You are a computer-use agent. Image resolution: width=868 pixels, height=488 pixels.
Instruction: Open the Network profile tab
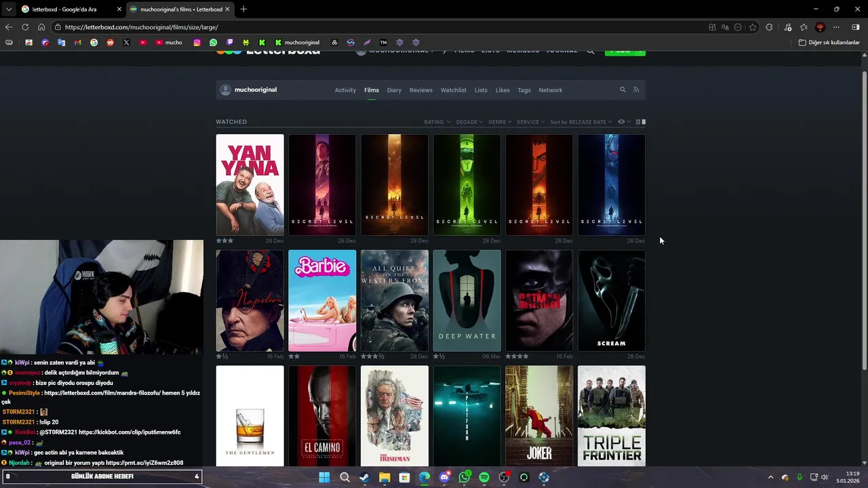pos(551,90)
